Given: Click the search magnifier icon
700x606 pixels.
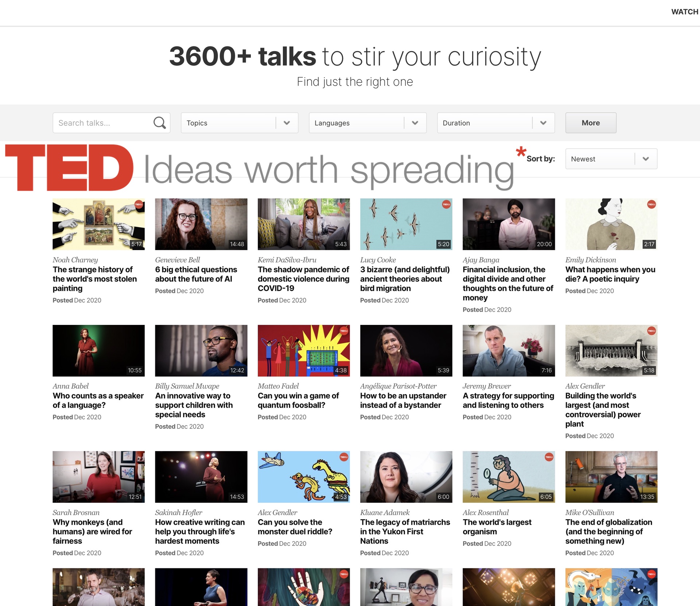Looking at the screenshot, I should [159, 123].
